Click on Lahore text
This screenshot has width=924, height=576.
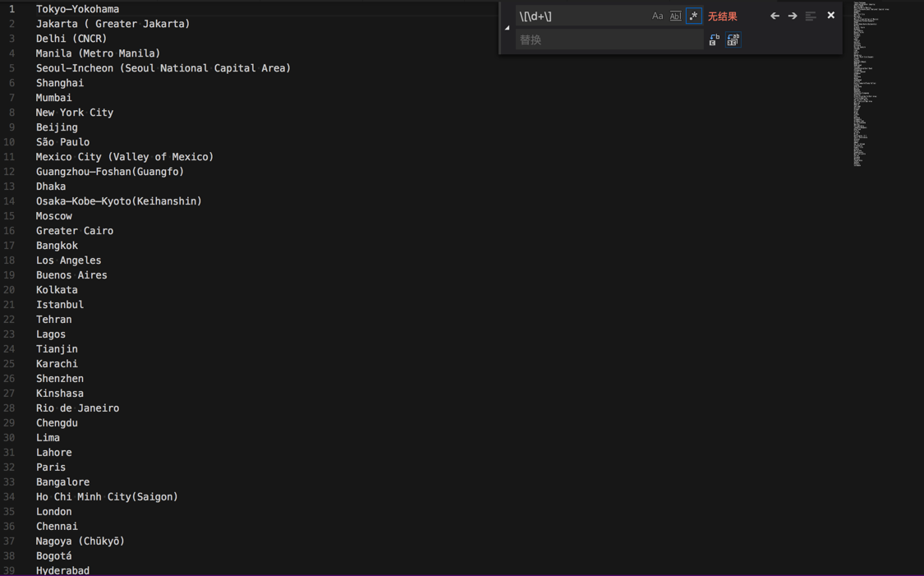pos(53,452)
